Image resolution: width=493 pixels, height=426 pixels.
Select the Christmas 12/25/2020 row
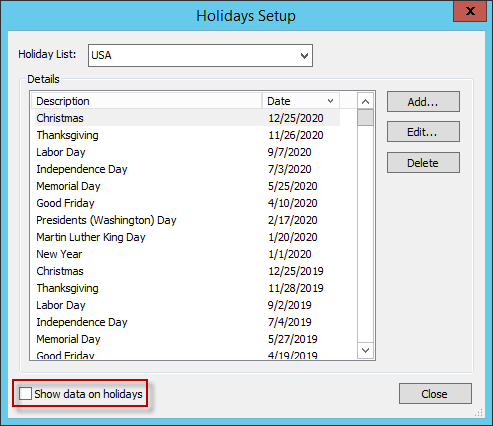click(x=187, y=118)
